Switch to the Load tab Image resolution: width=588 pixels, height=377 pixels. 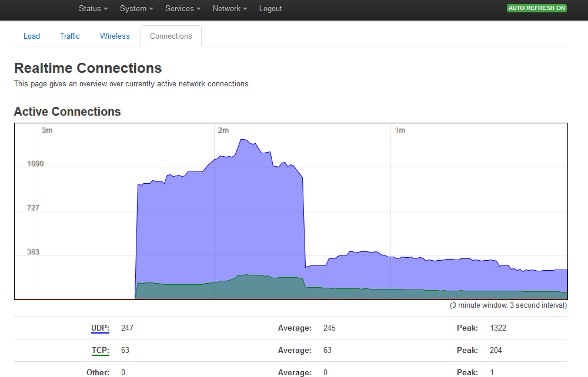32,36
